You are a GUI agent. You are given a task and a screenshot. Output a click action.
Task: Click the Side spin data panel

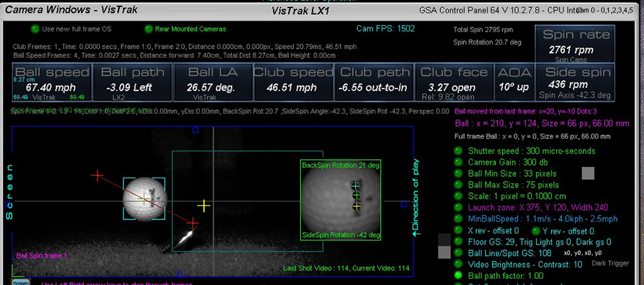(575, 82)
